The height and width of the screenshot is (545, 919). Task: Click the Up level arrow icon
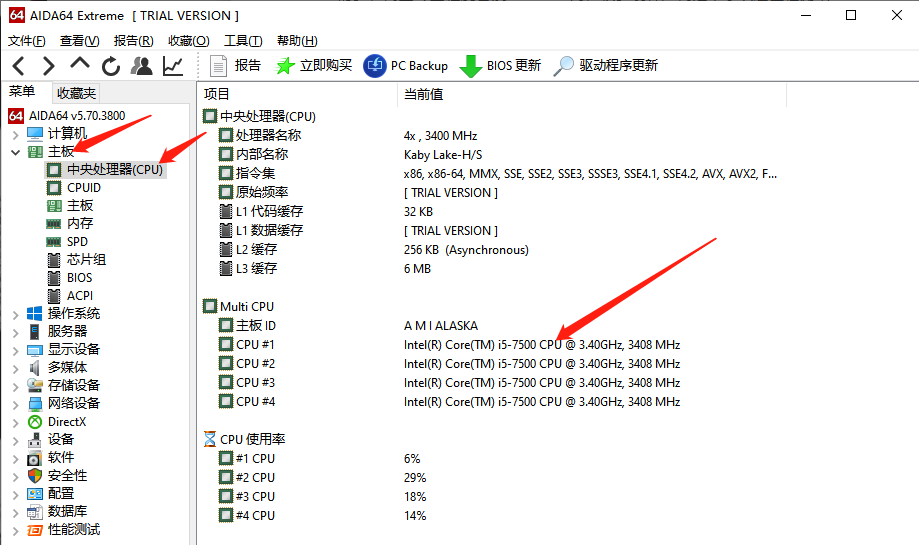(80, 65)
